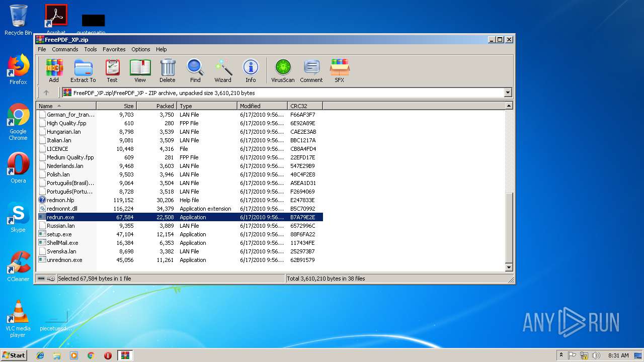Launch Firefox from desktop
Screen dimensions: 644x362
18,69
